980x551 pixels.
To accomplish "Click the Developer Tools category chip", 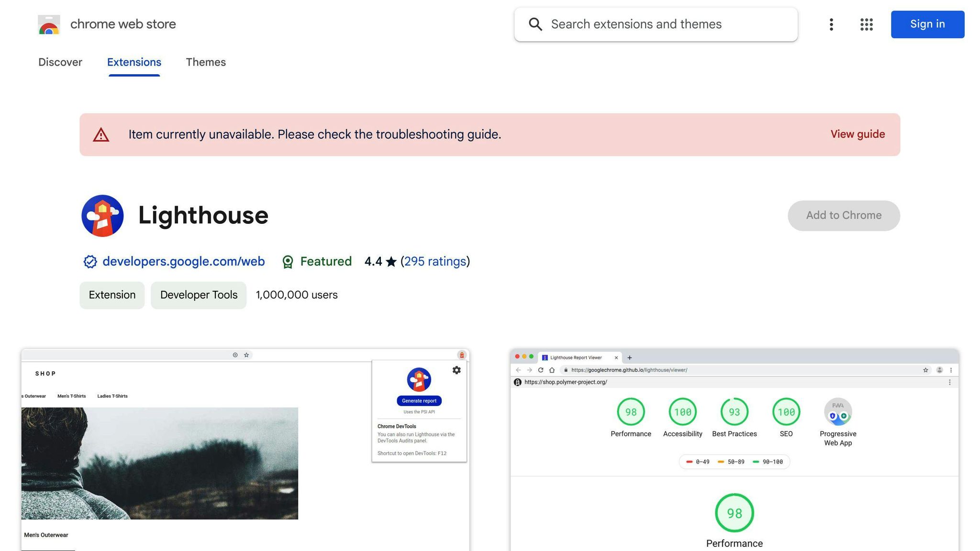I will tap(199, 295).
